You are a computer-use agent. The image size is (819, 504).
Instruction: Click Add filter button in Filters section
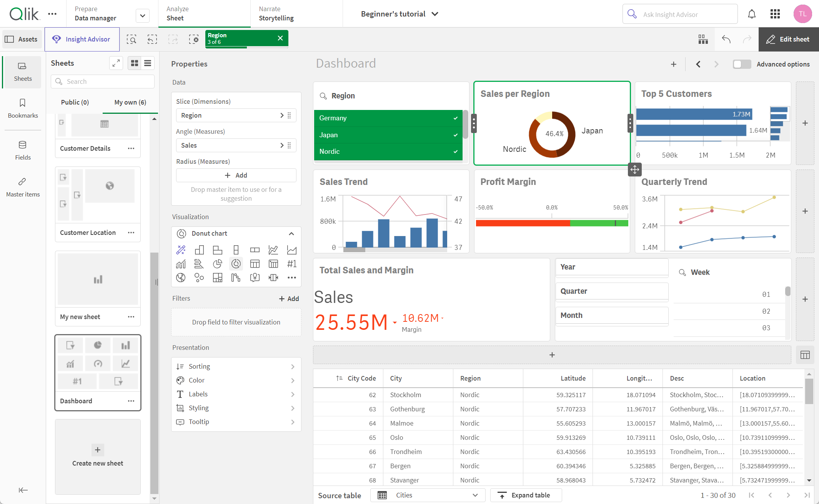(x=289, y=298)
